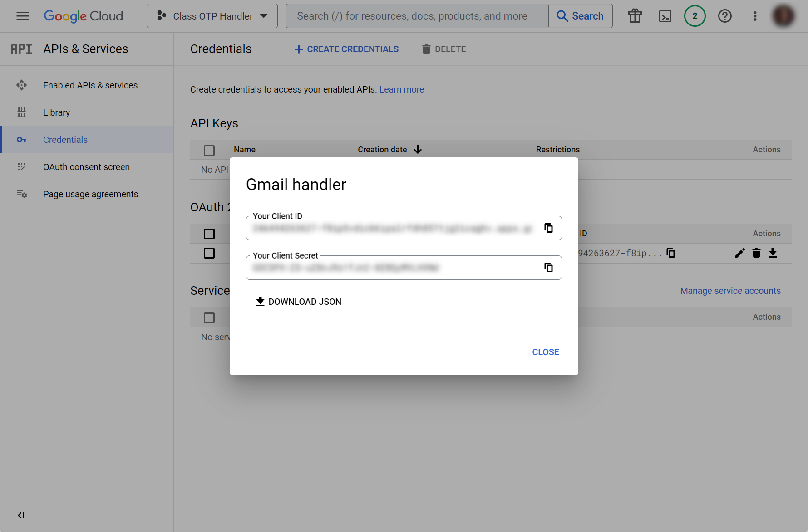This screenshot has width=808, height=532.
Task: Open the notifications indicator showing 2
Action: point(695,16)
